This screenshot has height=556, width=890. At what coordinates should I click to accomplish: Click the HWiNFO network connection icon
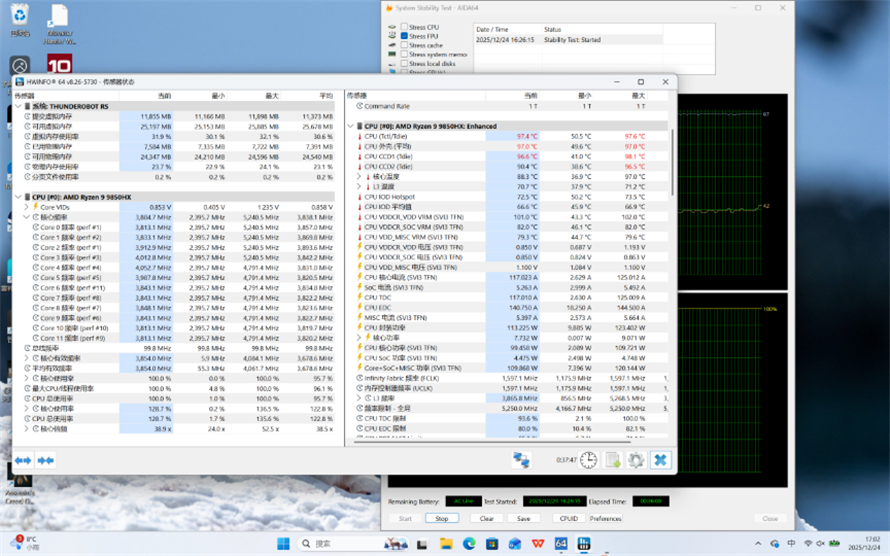521,460
